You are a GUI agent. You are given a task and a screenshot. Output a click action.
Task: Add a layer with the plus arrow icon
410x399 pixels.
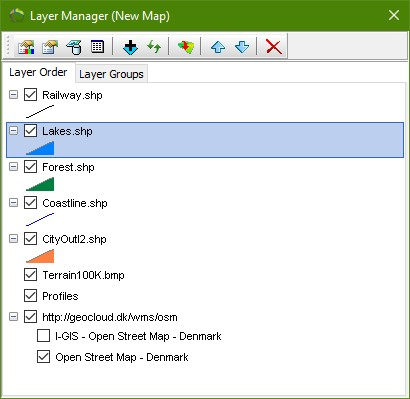[x=130, y=47]
